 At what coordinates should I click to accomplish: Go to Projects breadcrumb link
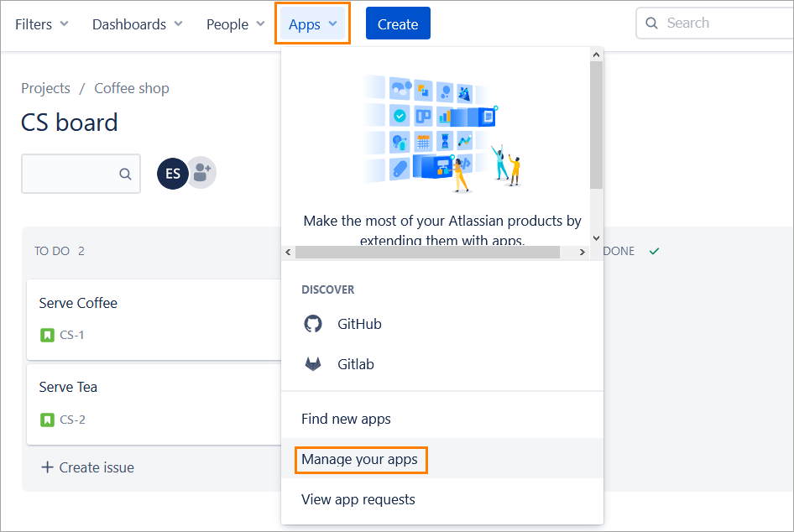45,88
